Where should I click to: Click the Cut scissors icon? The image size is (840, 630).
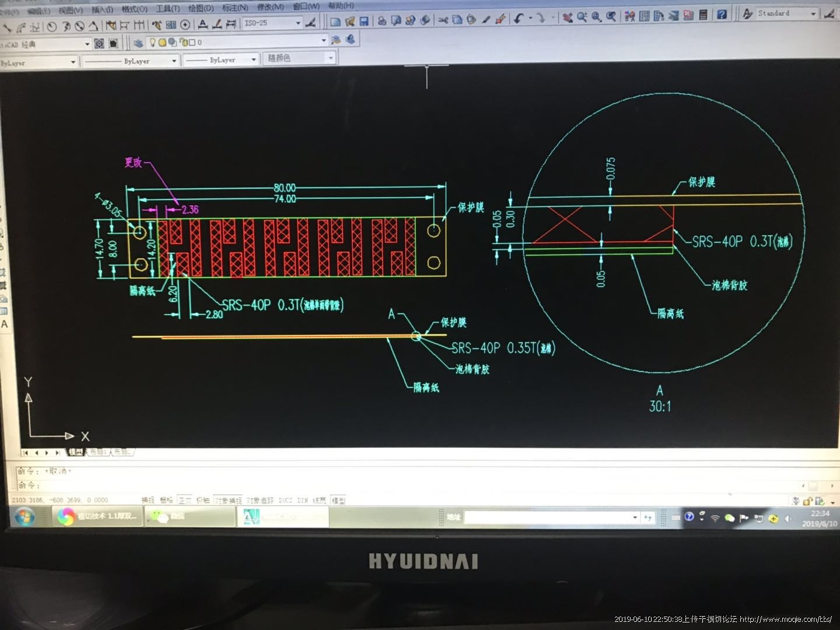pos(443,20)
